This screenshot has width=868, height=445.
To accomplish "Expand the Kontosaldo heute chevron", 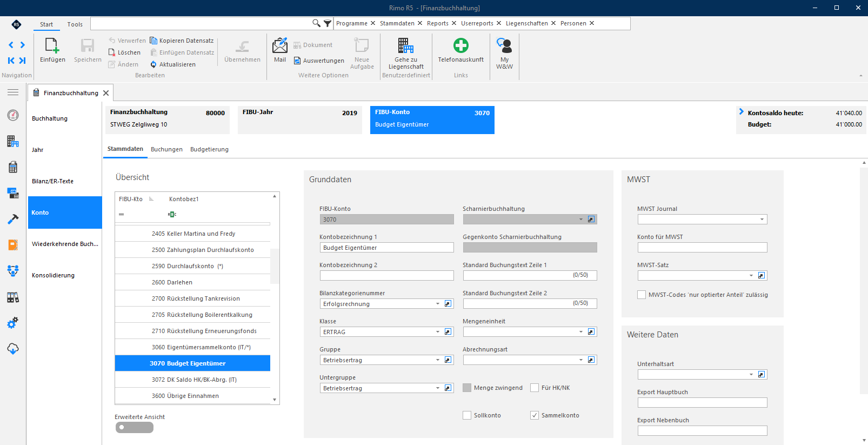I will (x=742, y=111).
